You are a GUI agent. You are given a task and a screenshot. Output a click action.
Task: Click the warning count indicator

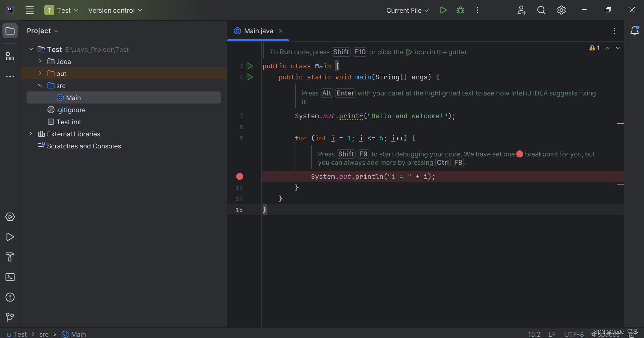(594, 48)
